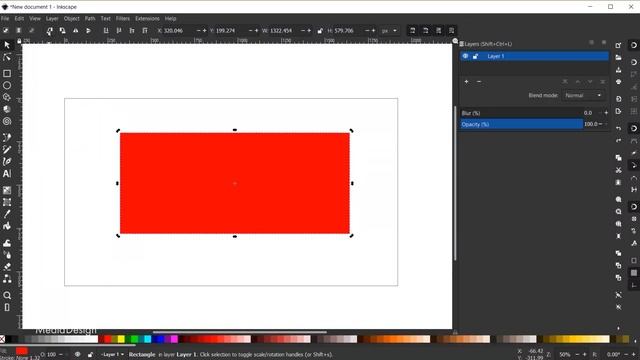
Task: Select the Ellipse tool
Action: 7,85
